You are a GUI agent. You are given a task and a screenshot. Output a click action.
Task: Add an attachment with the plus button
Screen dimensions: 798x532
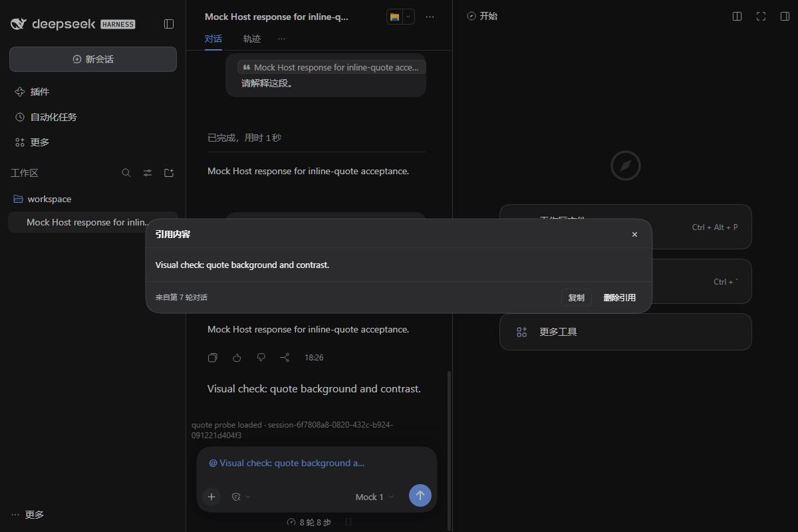click(x=211, y=496)
